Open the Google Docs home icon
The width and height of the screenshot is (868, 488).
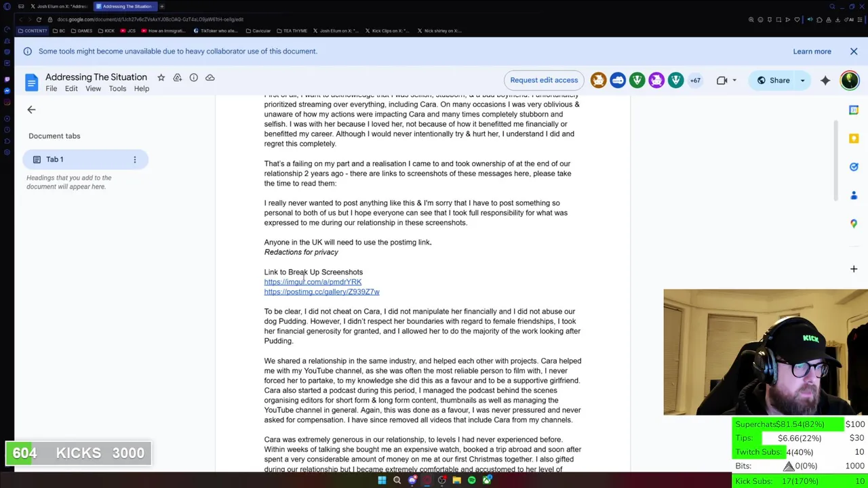[31, 83]
